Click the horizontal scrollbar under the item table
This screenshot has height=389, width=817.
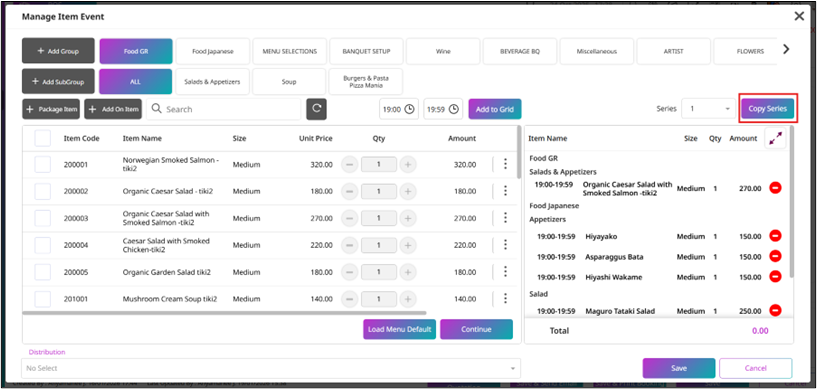[225, 313]
